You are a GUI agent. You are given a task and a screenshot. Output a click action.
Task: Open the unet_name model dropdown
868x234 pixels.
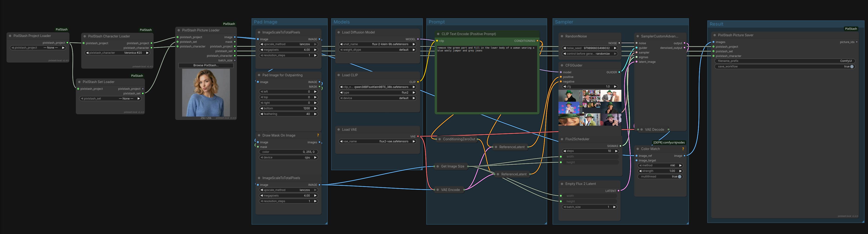point(377,44)
